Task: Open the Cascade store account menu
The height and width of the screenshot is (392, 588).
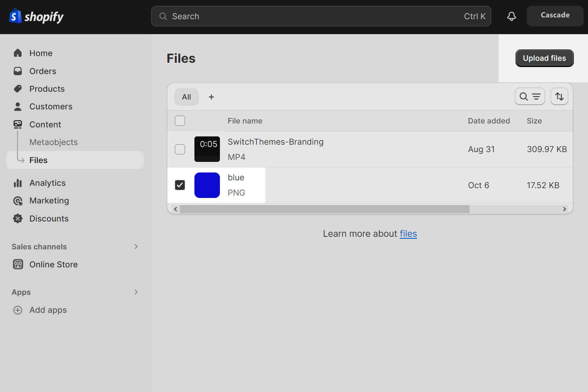Action: 555,16
